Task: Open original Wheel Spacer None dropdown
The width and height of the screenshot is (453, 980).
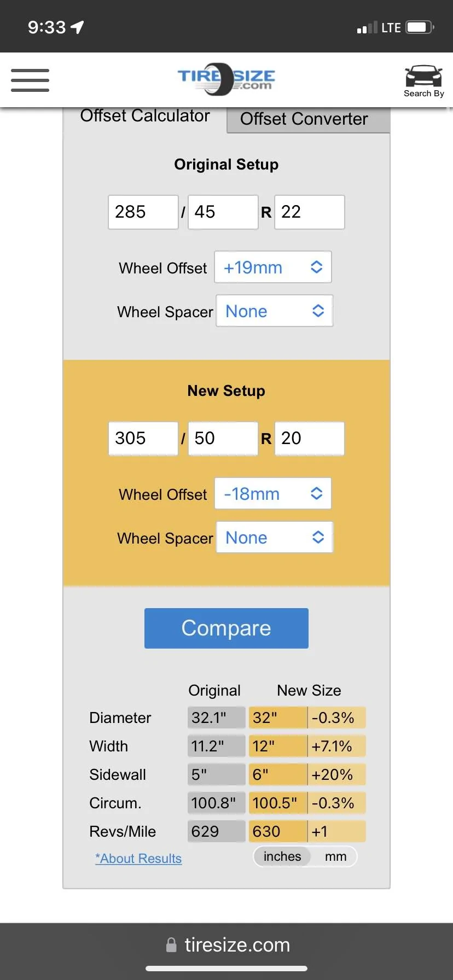Action: pos(274,311)
